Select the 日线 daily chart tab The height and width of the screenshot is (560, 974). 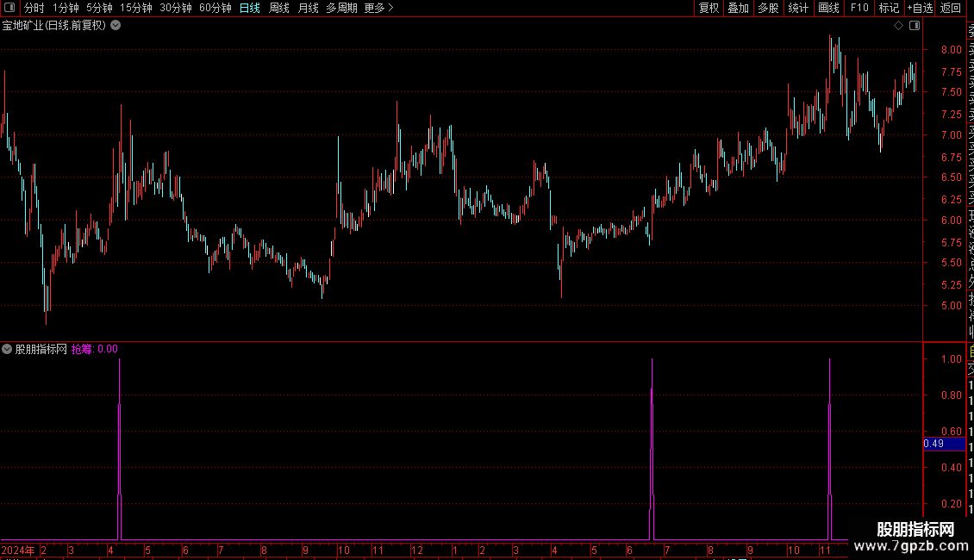[250, 8]
